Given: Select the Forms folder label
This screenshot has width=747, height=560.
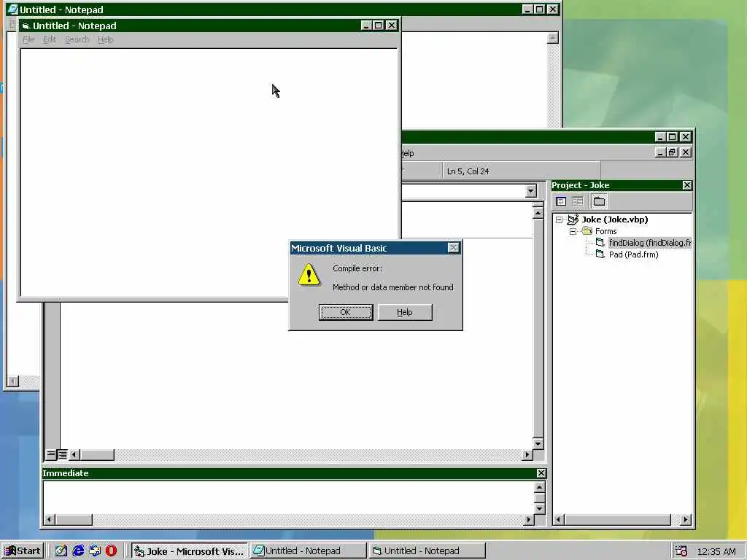Looking at the screenshot, I should click(x=606, y=231).
